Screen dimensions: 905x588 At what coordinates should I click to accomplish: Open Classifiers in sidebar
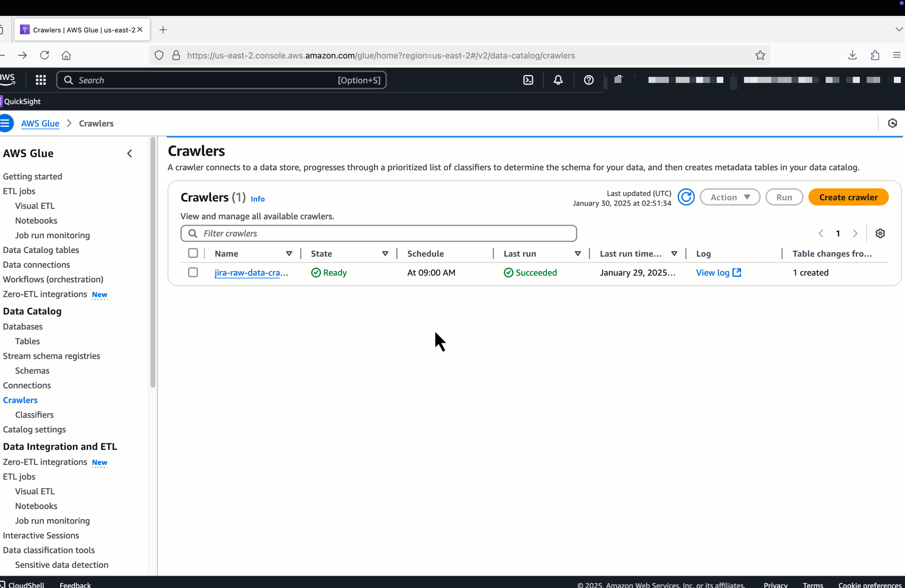tap(34, 415)
